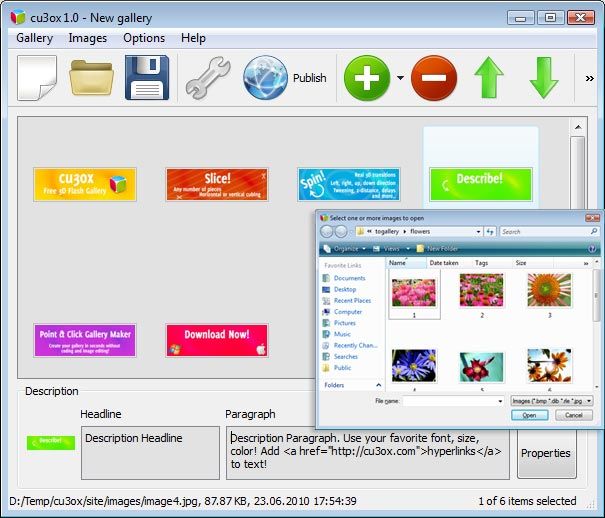
Task: Select the Point & Click Gallery Maker thumbnail
Action: [x=85, y=341]
